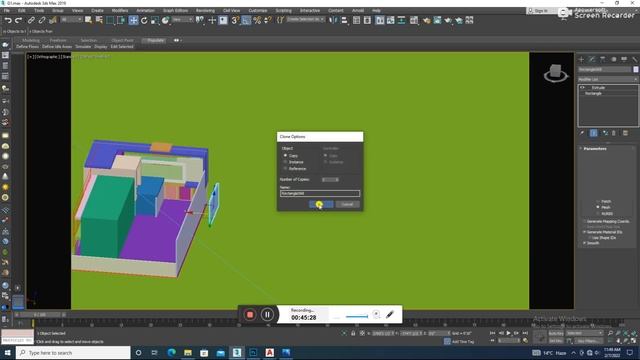Edit the clone Name input field
640x360 pixels.
(x=320, y=193)
